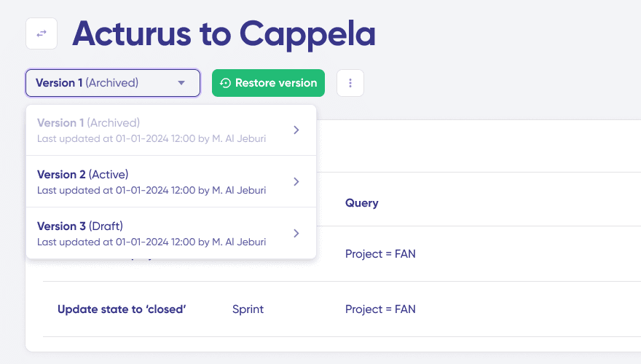
Task: Click the chevron arrow on Version 3 row
Action: 296,234
